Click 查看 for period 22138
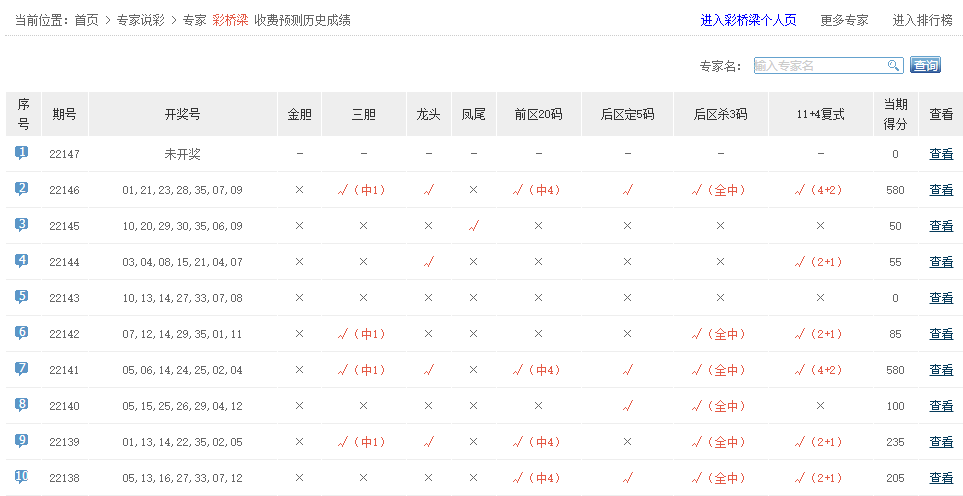963x496 pixels. pyautogui.click(x=941, y=478)
